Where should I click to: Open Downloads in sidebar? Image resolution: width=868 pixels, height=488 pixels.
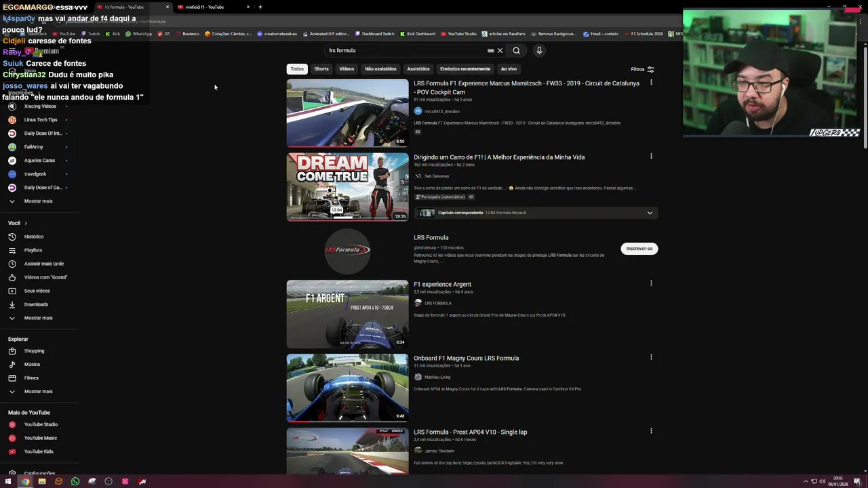(36, 304)
